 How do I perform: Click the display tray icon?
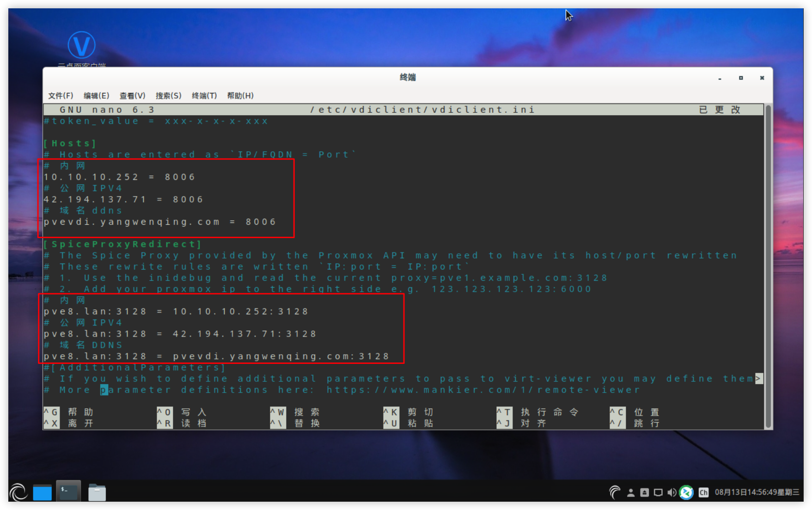point(658,493)
